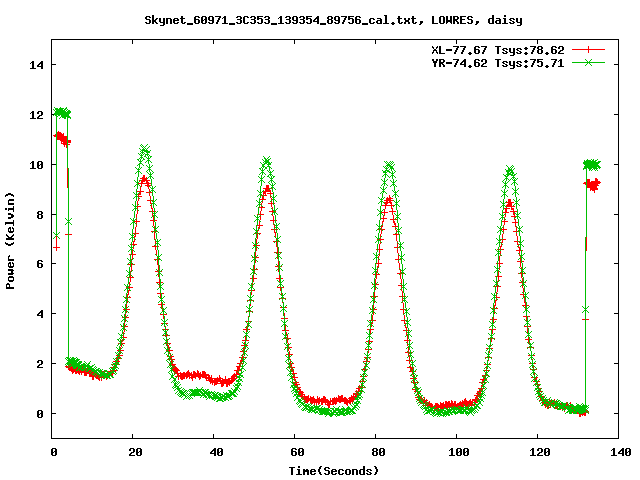Click the y-axis tick label 14
Image resolution: width=640 pixels, height=480 pixels.
click(x=37, y=64)
